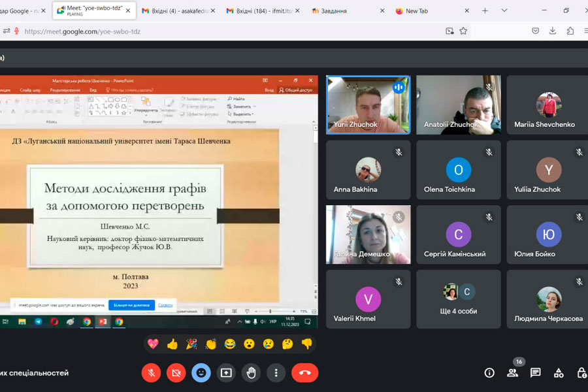Open the emoji reactions button

click(201, 373)
